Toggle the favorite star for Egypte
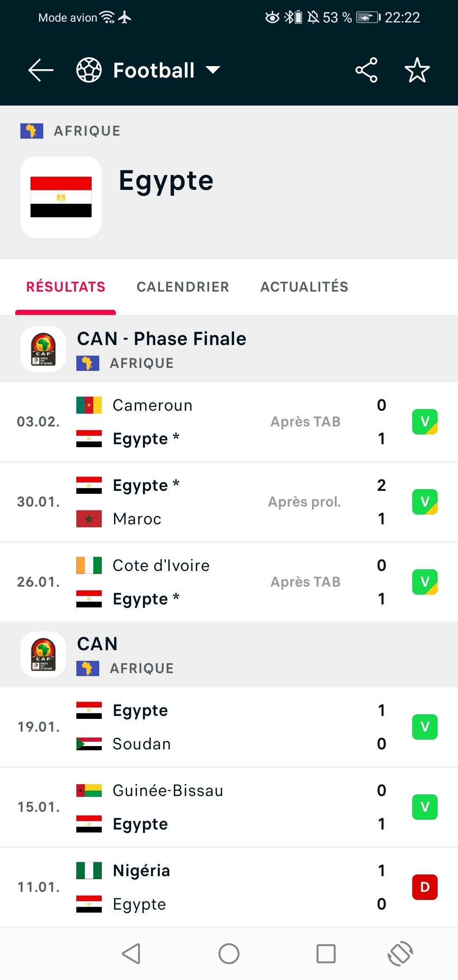458x980 pixels. (417, 70)
